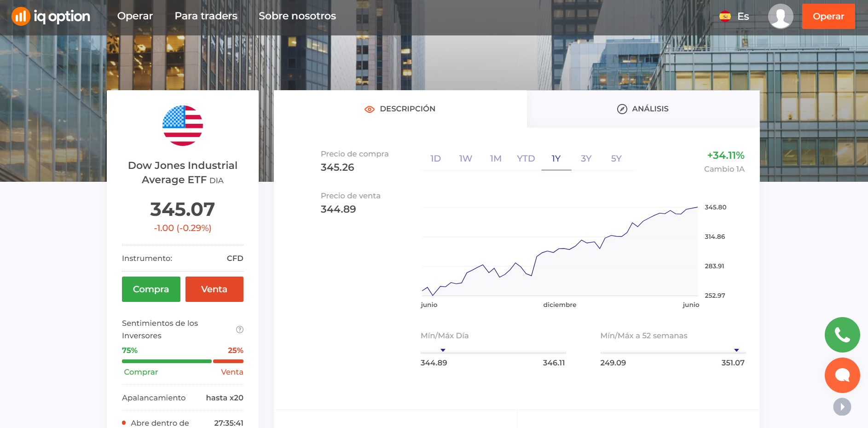Click the red Venta button
868x428 pixels.
(x=214, y=289)
